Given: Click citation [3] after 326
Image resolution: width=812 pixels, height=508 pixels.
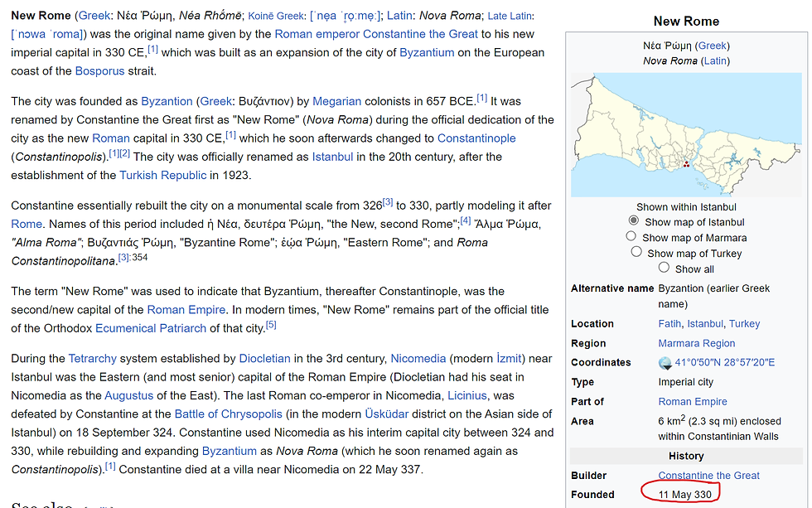Looking at the screenshot, I should pyautogui.click(x=388, y=202).
